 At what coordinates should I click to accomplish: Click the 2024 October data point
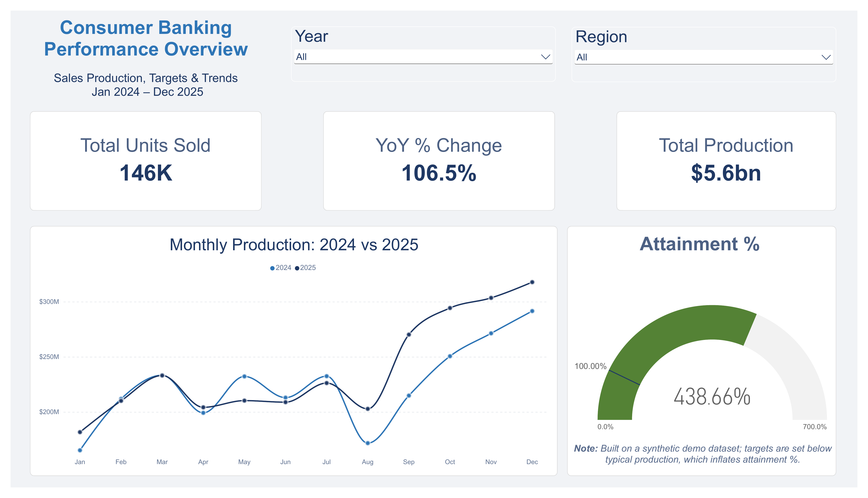[x=450, y=356]
